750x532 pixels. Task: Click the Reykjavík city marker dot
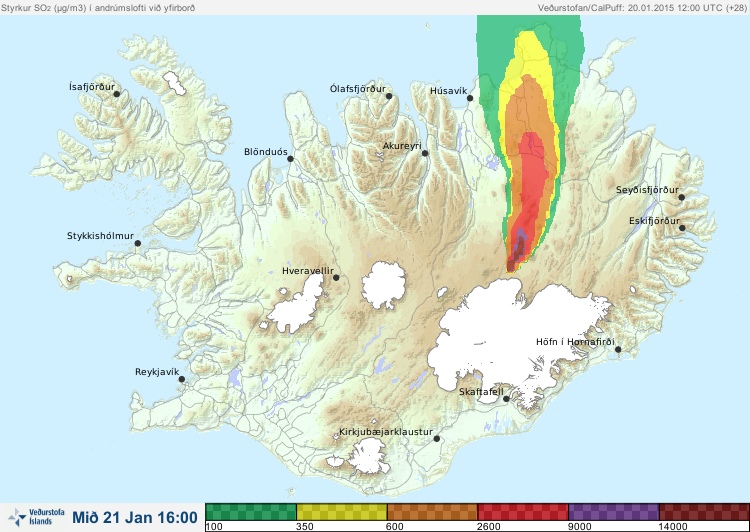[x=182, y=379]
